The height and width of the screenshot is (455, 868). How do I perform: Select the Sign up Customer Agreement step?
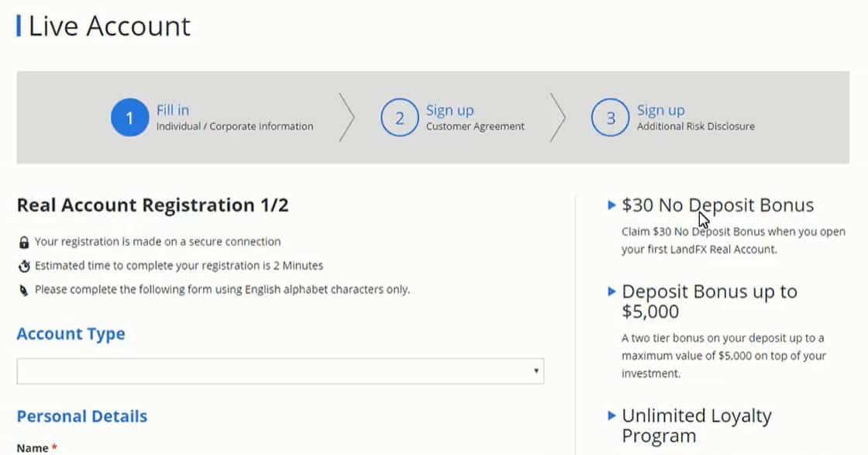coord(475,117)
